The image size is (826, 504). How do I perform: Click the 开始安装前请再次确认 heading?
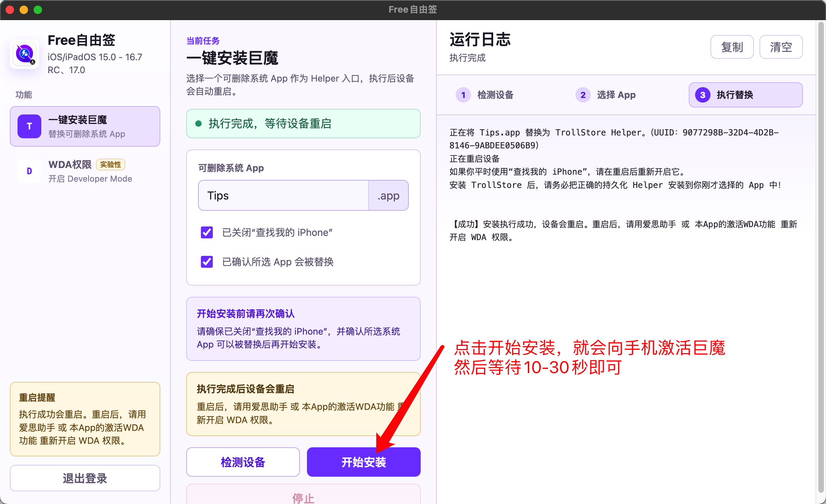(x=246, y=314)
